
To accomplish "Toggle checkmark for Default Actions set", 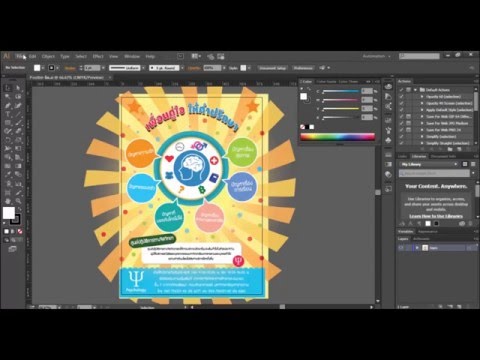I will pyautogui.click(x=401, y=90).
